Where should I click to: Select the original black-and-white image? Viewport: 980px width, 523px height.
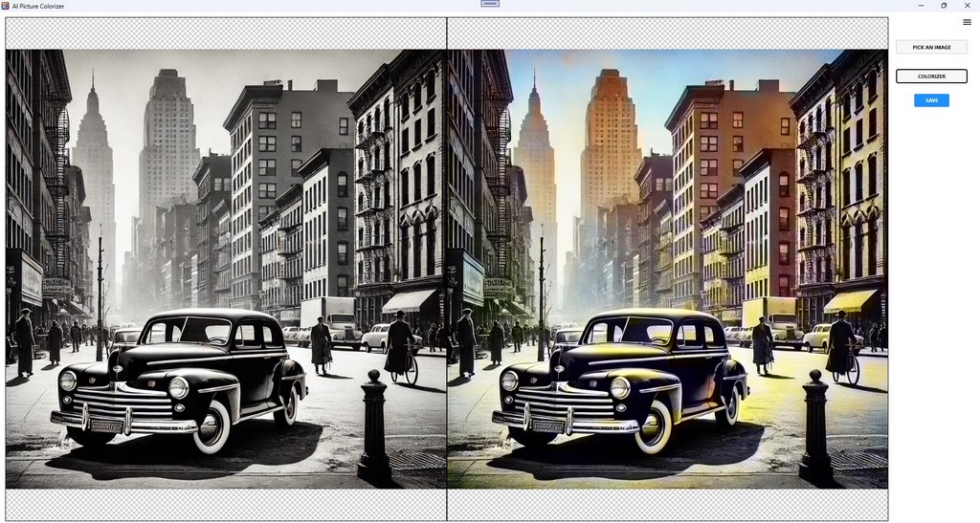[x=226, y=268]
